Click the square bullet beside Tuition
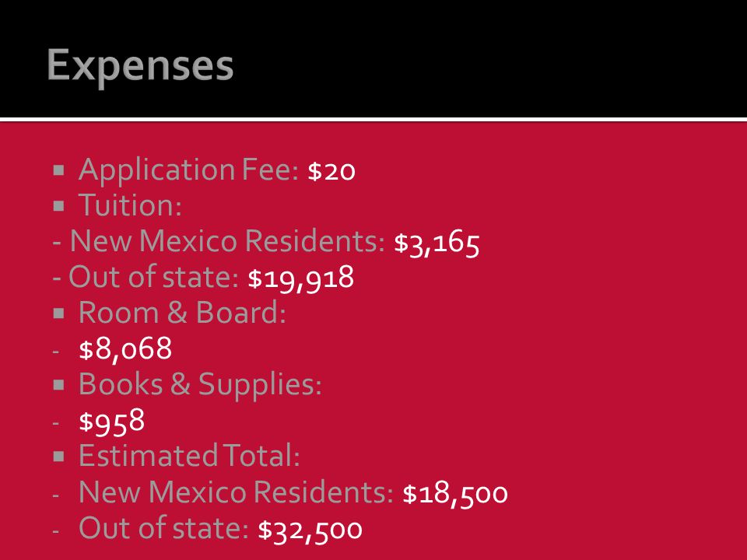Screen dimensions: 747x560 coord(58,205)
